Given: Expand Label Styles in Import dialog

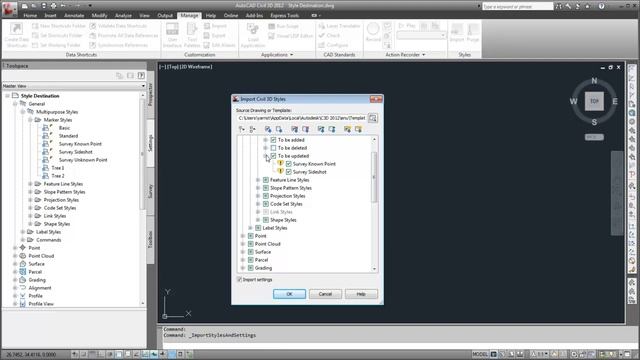Looking at the screenshot, I should [250, 228].
